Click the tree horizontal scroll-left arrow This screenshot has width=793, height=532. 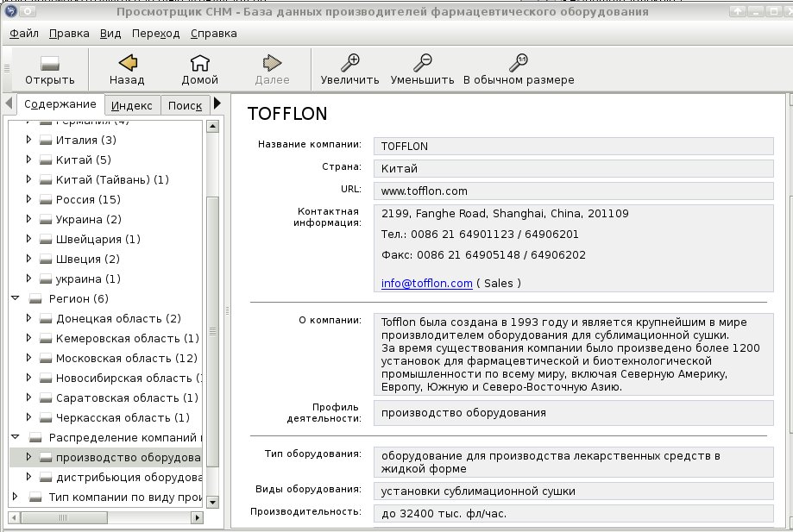coord(15,517)
